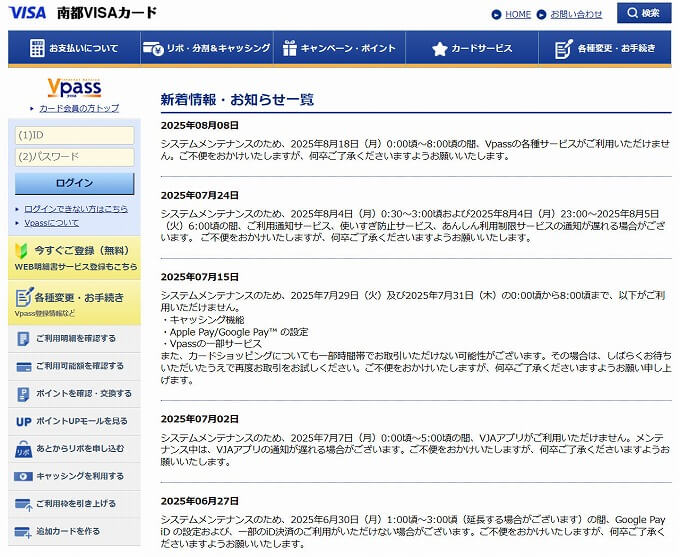The height and width of the screenshot is (557, 680).
Task: Click the VISA logo in the header
Action: [27, 13]
